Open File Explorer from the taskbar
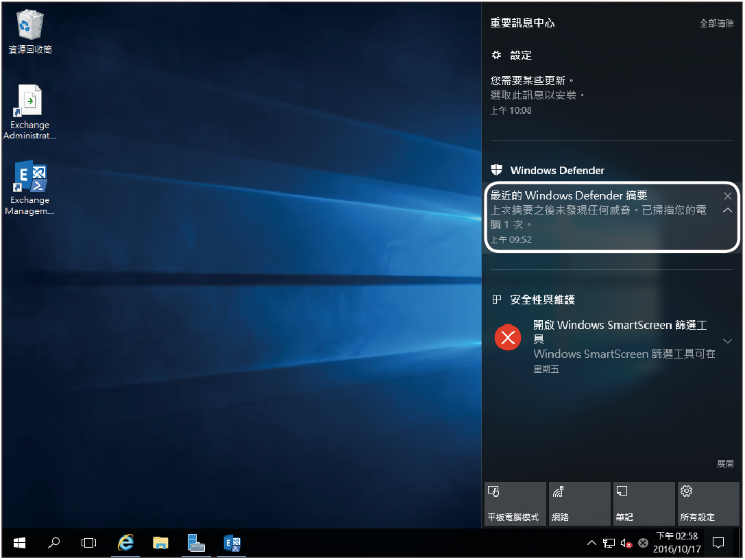 coord(160,543)
